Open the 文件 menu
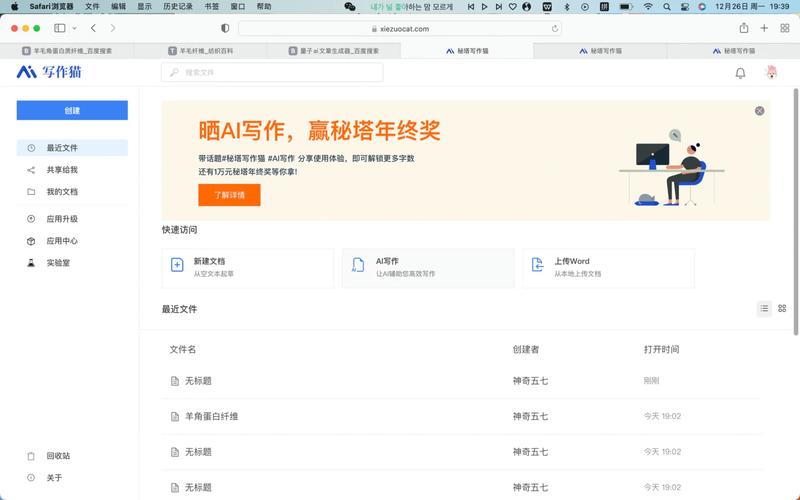The image size is (800, 500). click(92, 7)
